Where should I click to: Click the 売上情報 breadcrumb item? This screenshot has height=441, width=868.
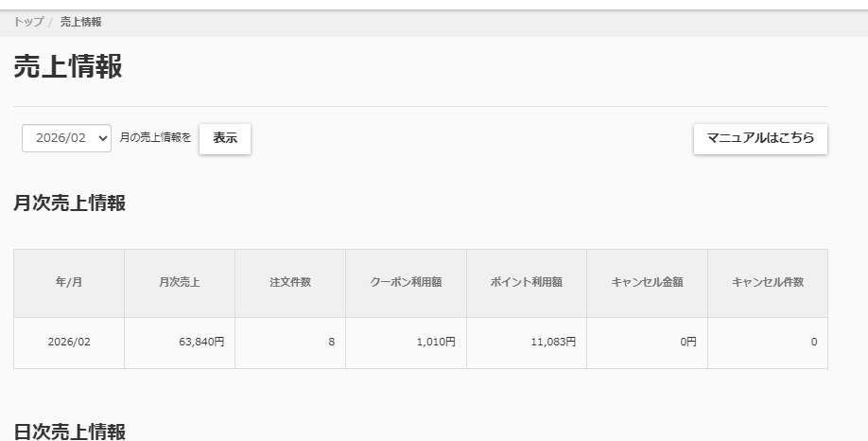click(x=81, y=22)
